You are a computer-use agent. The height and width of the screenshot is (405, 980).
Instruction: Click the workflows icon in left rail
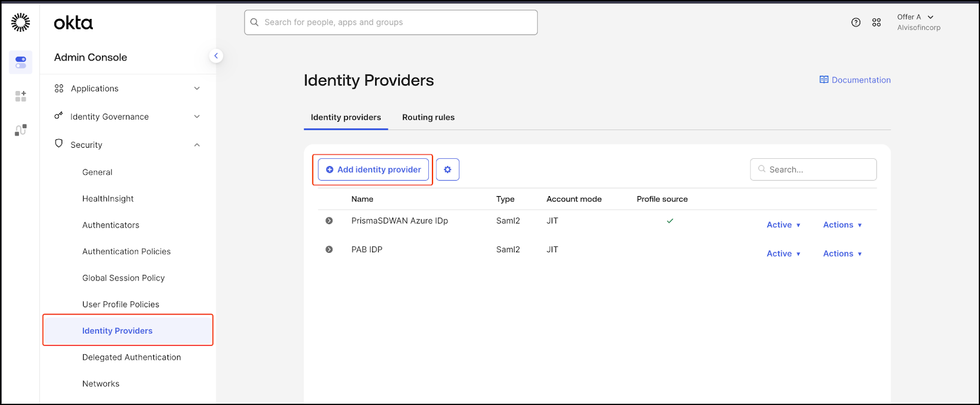pyautogui.click(x=21, y=130)
